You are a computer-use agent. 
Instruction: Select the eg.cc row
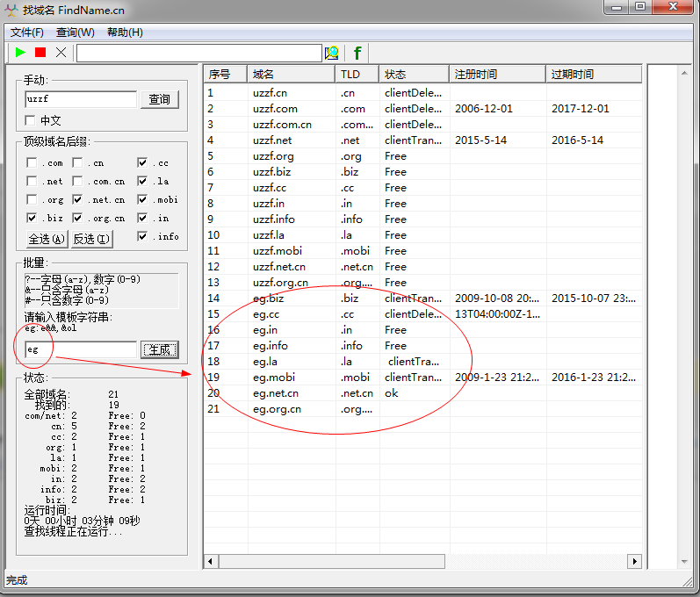422,314
